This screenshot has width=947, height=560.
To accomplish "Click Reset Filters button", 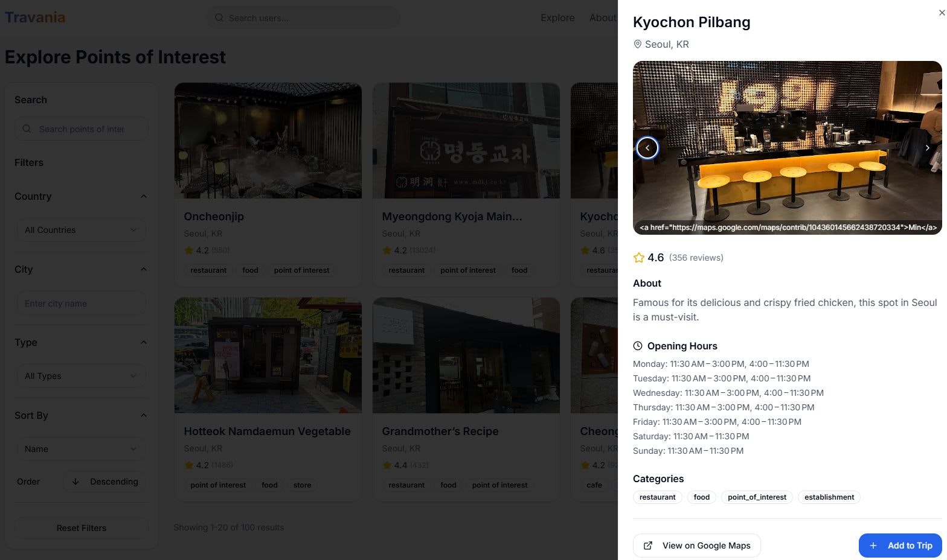I will coord(81,528).
